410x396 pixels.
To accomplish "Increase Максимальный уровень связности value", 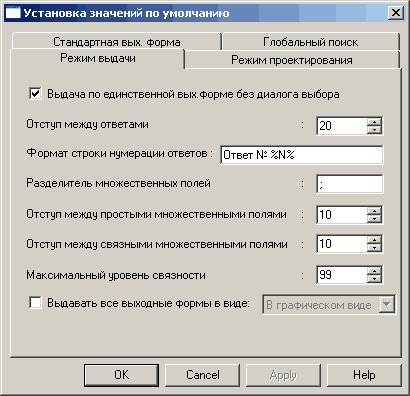I will 374,270.
